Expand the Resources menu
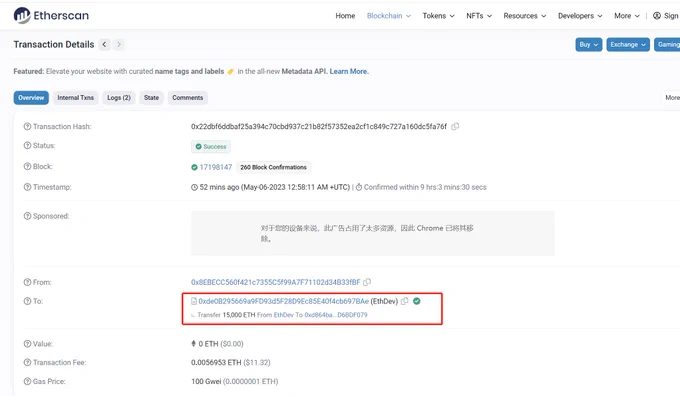 [x=525, y=16]
